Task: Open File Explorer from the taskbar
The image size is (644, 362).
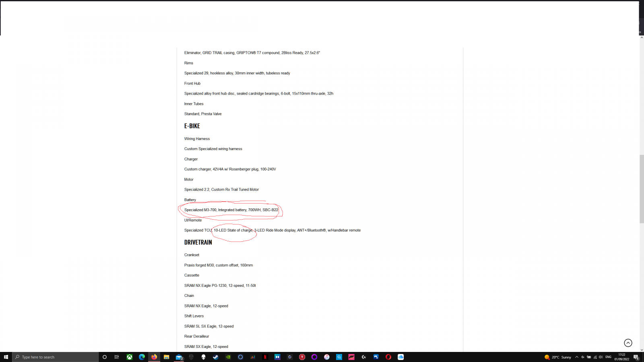Action: pos(166,357)
